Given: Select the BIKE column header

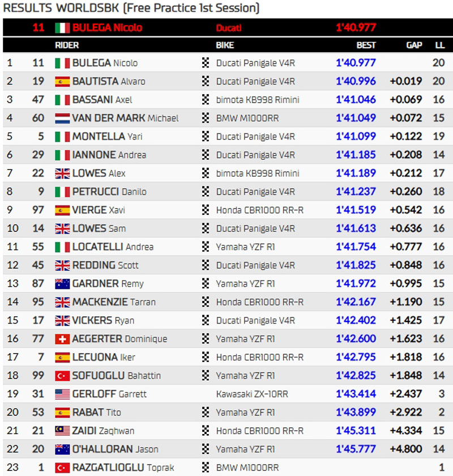Looking at the screenshot, I should tap(225, 45).
